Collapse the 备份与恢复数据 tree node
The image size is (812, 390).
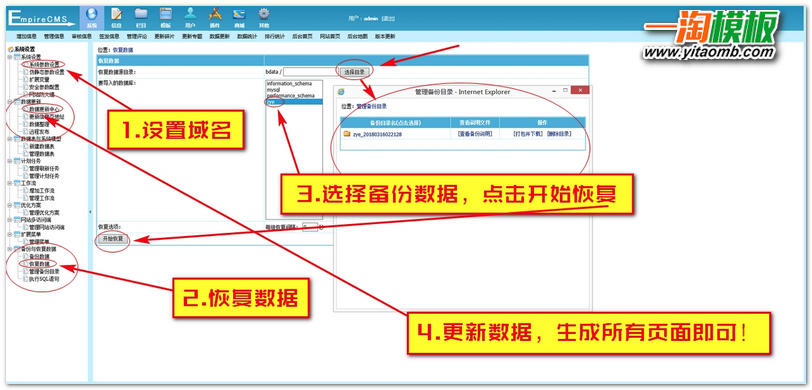(x=10, y=249)
